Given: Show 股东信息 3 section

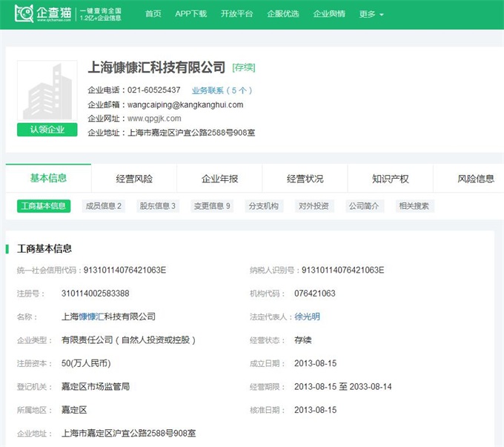Looking at the screenshot, I should (x=158, y=206).
